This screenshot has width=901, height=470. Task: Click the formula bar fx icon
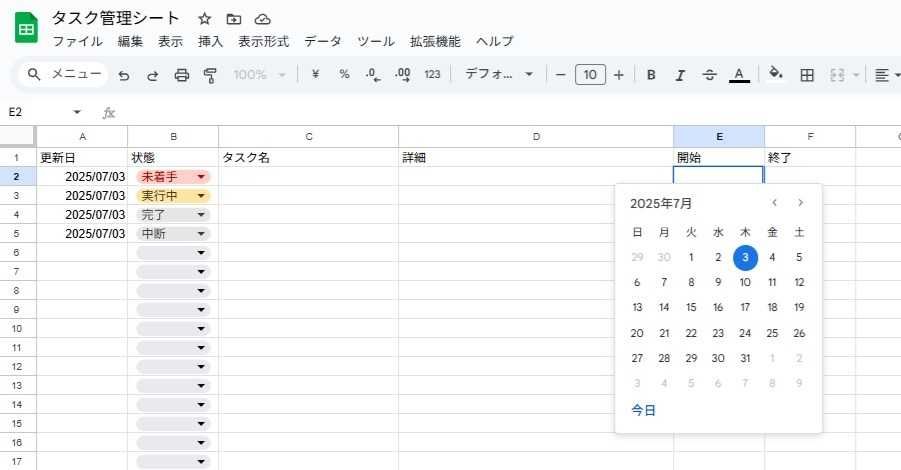click(x=109, y=113)
